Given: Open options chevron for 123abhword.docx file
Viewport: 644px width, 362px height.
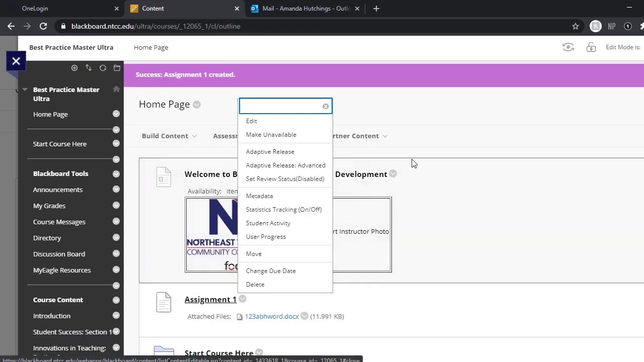Looking at the screenshot, I should click(304, 316).
